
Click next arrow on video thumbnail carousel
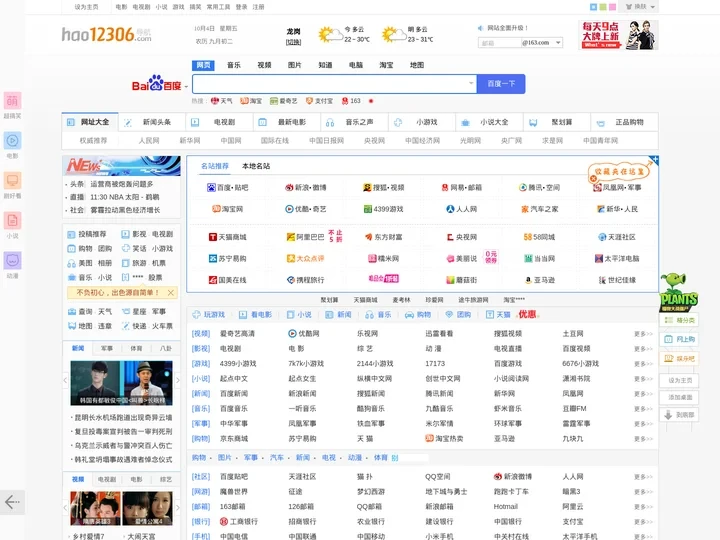click(x=178, y=508)
